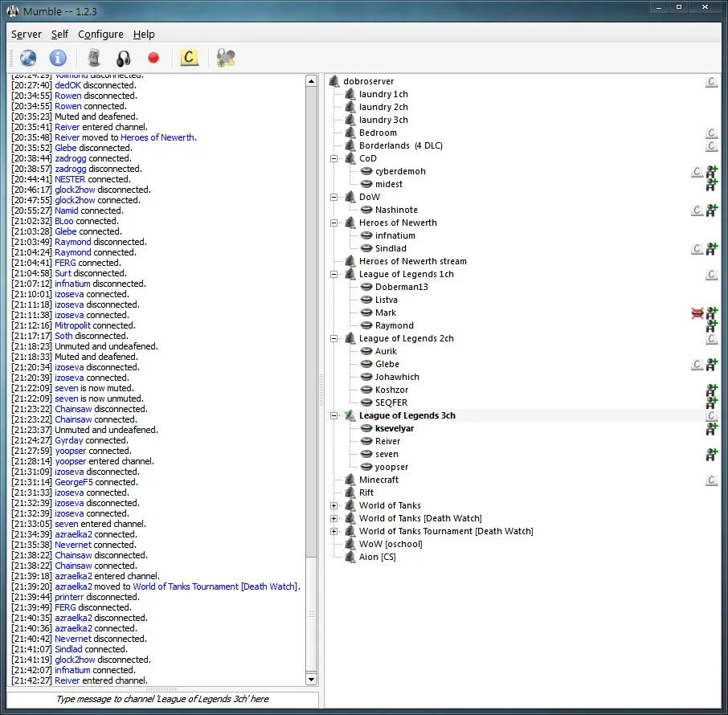Open the Configure menu
The width and height of the screenshot is (728, 715).
coord(100,35)
